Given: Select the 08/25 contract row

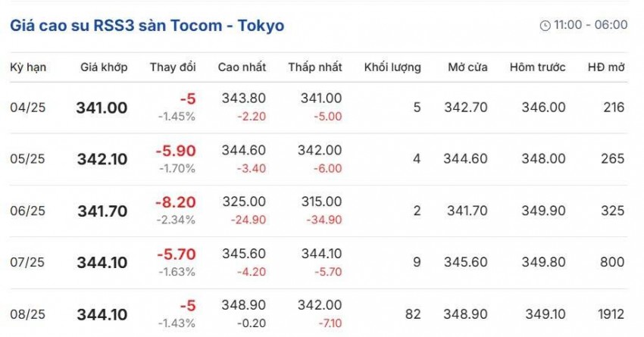Looking at the screenshot, I should coord(28,314).
